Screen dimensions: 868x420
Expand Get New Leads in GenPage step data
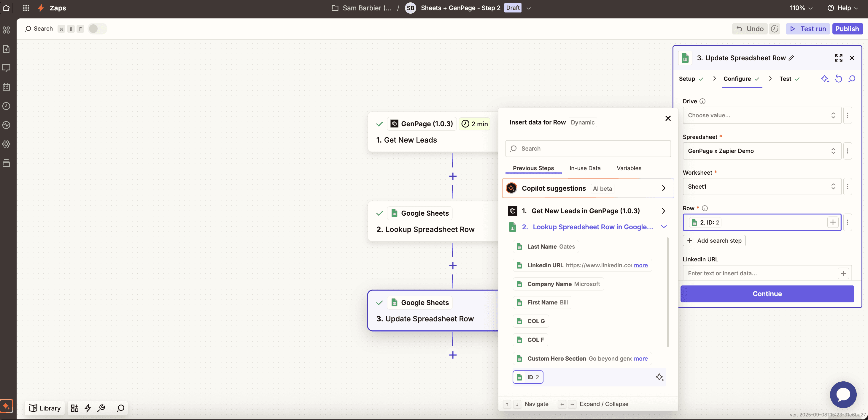(663, 211)
